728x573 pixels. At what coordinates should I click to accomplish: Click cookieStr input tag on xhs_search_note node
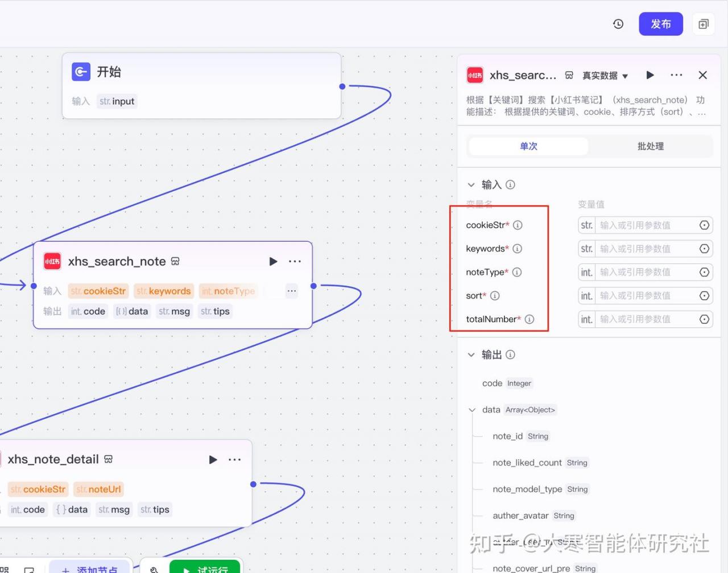click(98, 291)
